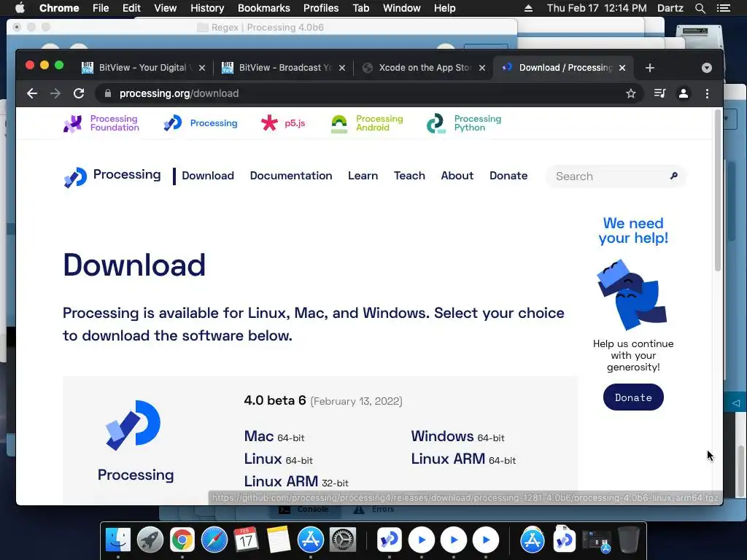Switch to Xcode on the App Store tab

(423, 68)
